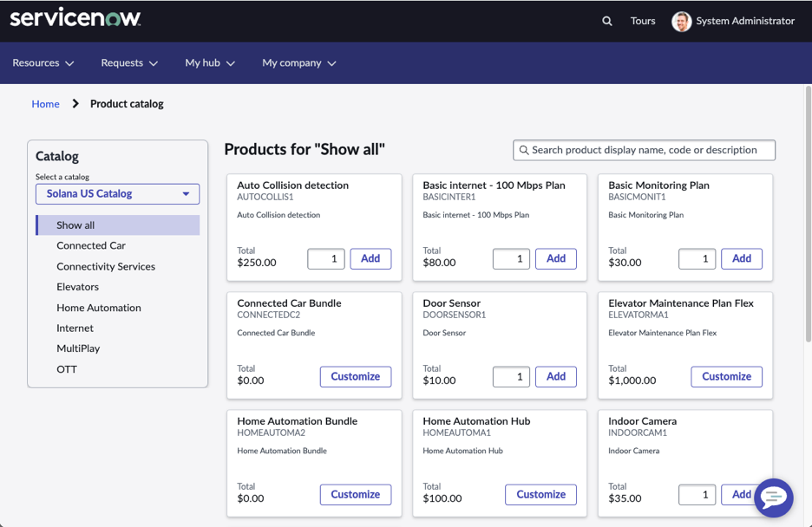
Task: Click the Product catalog breadcrumb text
Action: tap(127, 104)
